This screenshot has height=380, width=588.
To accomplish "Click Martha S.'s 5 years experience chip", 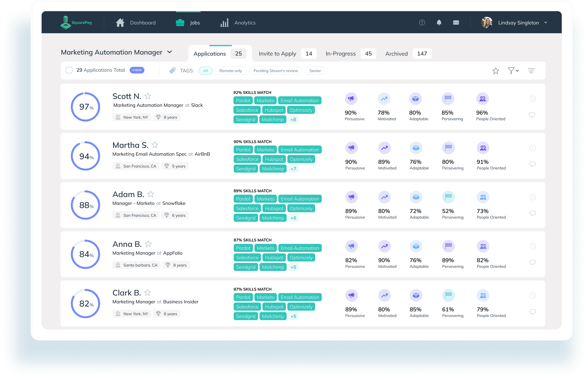I will (x=175, y=166).
